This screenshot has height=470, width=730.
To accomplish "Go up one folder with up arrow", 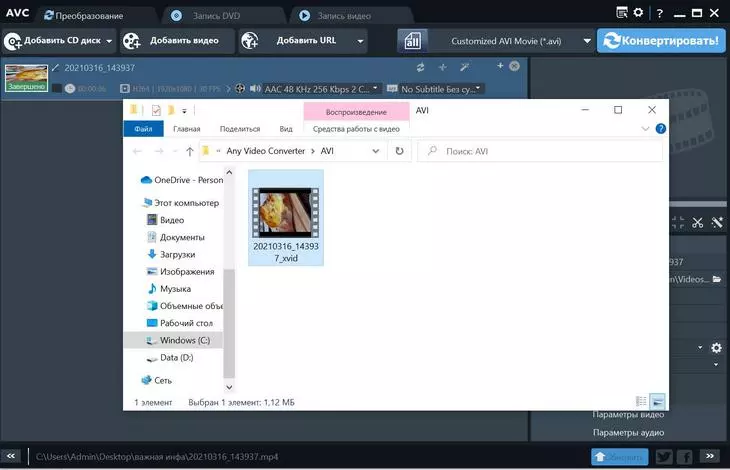I will [189, 151].
